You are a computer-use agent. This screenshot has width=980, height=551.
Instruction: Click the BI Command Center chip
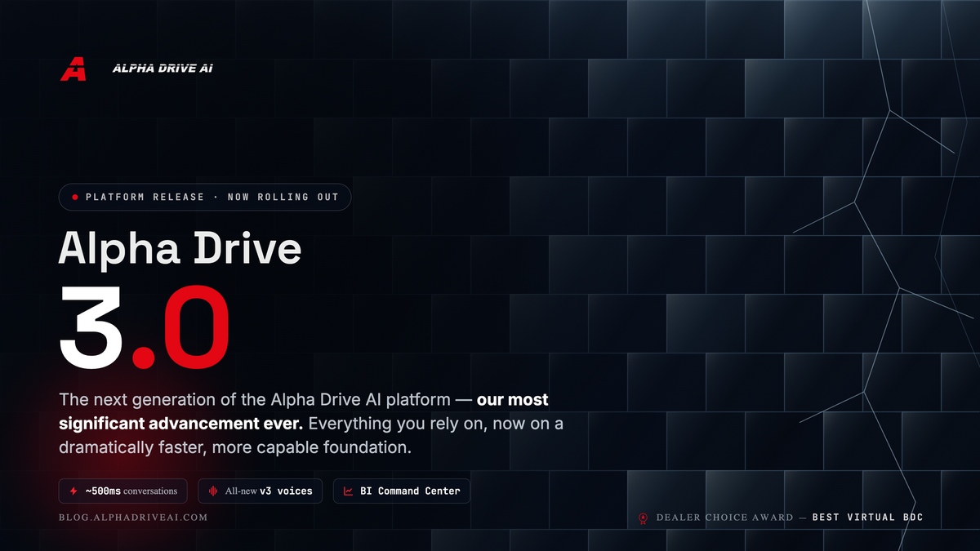[402, 491]
